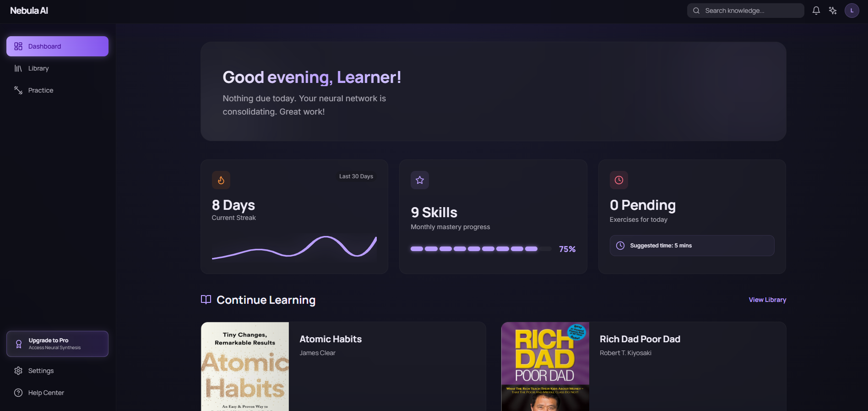868x411 pixels.
Task: Click the AI sparkles icon in header
Action: (x=833, y=11)
